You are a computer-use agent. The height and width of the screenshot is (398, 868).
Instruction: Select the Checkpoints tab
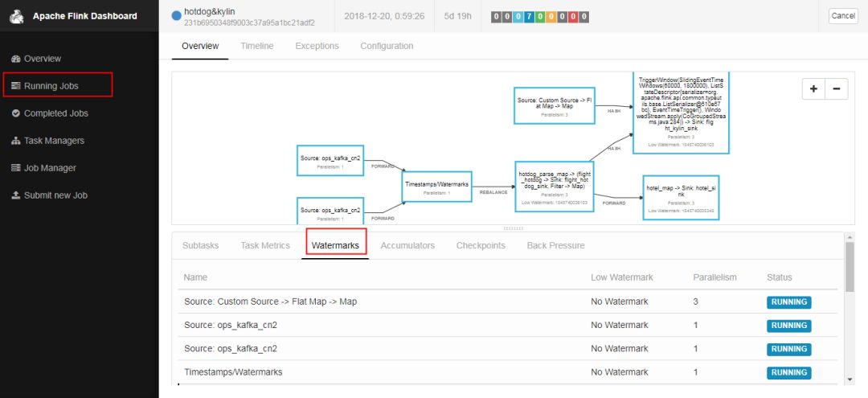[x=481, y=245]
